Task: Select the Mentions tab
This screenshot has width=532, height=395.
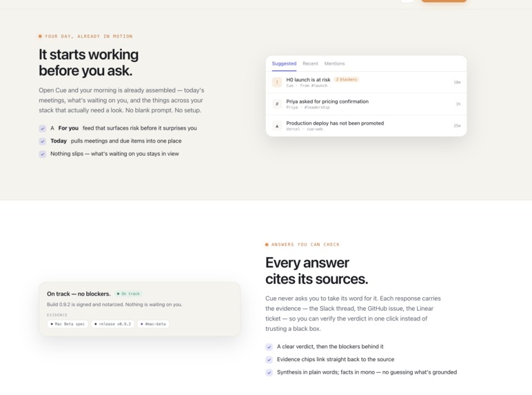Action: [x=334, y=63]
